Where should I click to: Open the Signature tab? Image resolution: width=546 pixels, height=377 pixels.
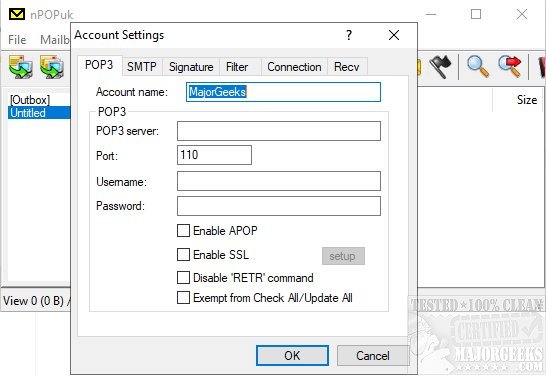click(x=191, y=66)
